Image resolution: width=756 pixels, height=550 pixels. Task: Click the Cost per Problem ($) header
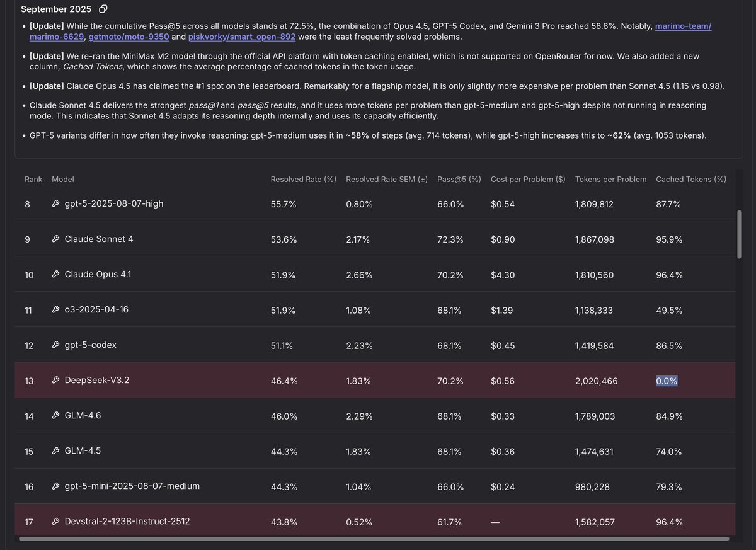point(527,180)
